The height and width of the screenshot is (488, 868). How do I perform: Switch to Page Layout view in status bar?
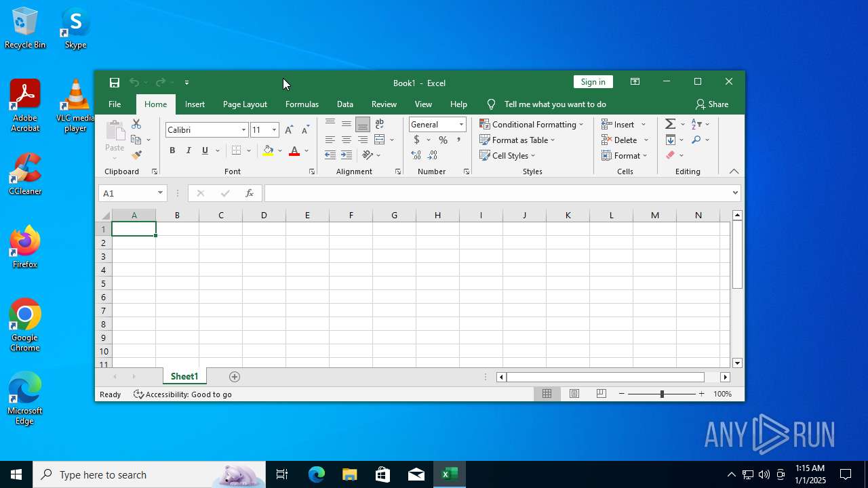[574, 394]
